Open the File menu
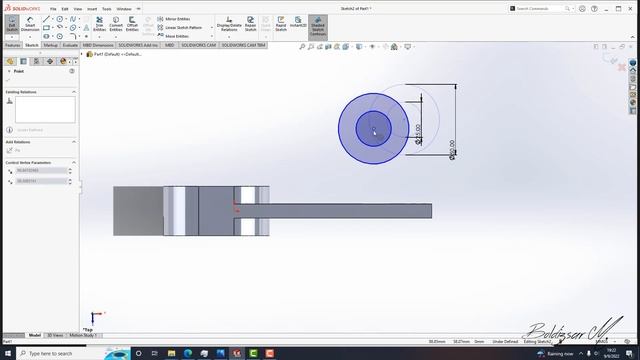 click(x=53, y=9)
